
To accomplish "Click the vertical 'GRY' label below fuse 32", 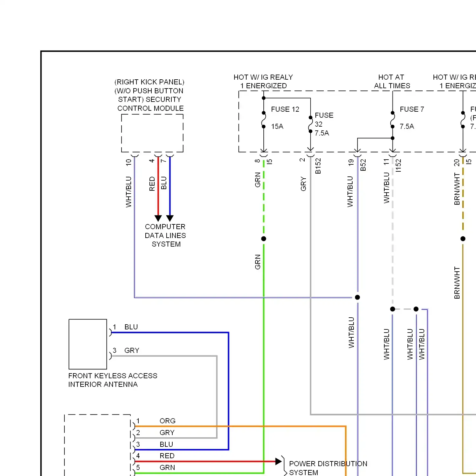I will 303,184.
